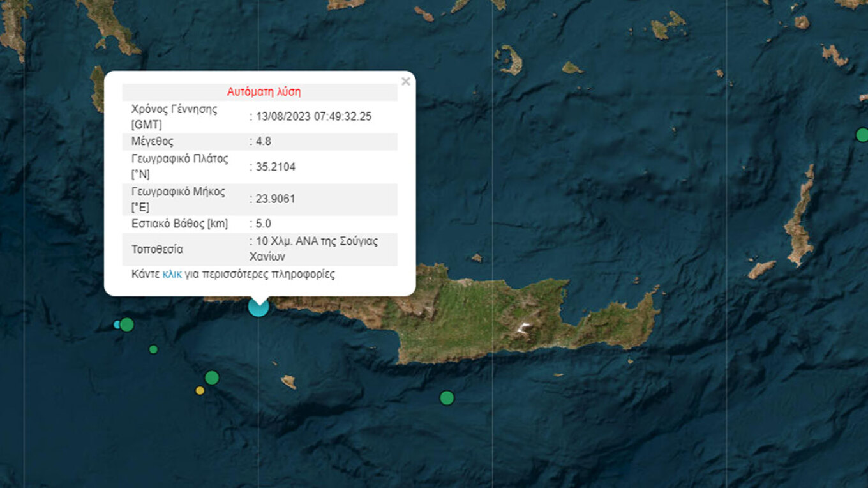Select the green marker at the map's right edge
The image size is (868, 488).
pos(862,135)
